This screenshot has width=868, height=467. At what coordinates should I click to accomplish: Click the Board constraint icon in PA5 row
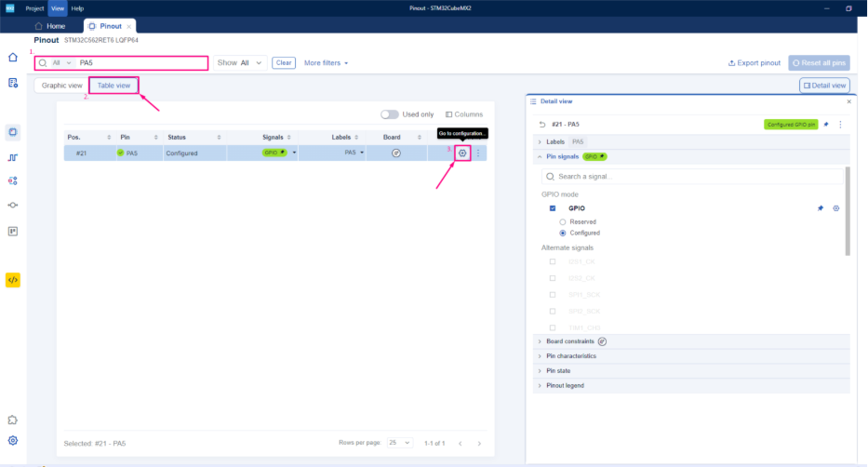tap(396, 153)
